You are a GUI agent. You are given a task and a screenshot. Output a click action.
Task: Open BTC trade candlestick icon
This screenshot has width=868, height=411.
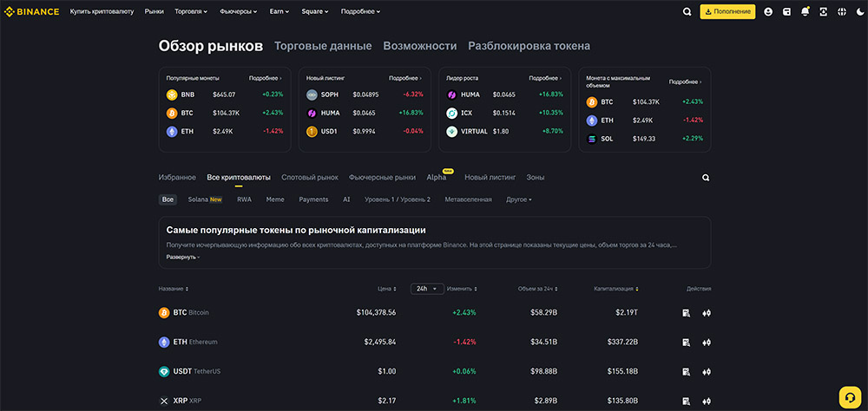(x=707, y=313)
